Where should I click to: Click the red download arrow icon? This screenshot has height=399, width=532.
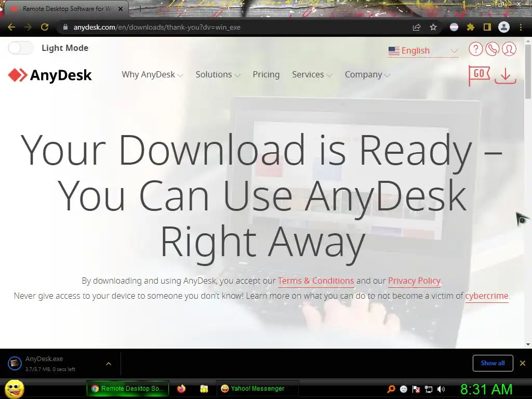[506, 75]
